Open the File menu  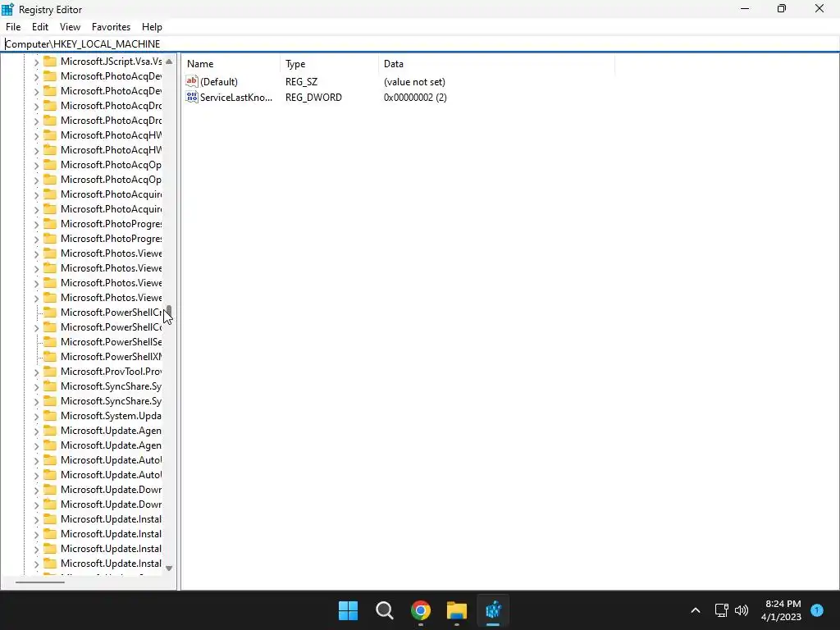(x=13, y=27)
